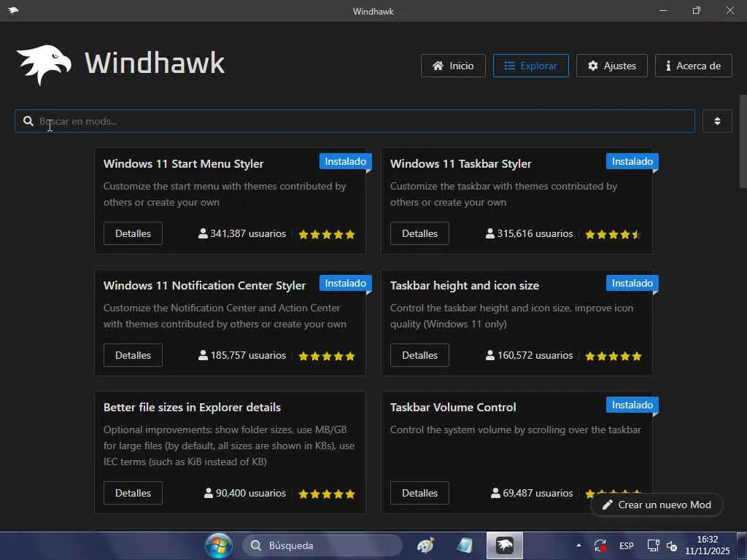Open the Ajustes settings page
747x560 pixels.
point(612,66)
